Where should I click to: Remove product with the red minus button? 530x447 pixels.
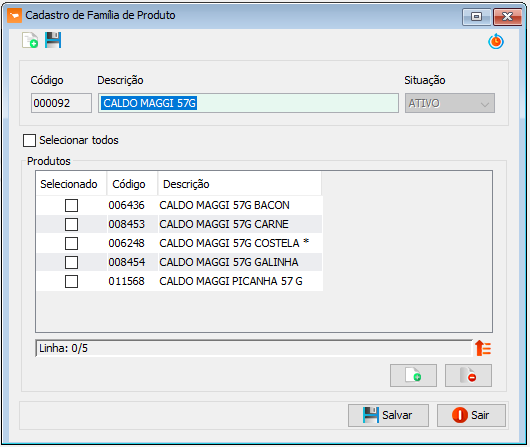coord(468,375)
